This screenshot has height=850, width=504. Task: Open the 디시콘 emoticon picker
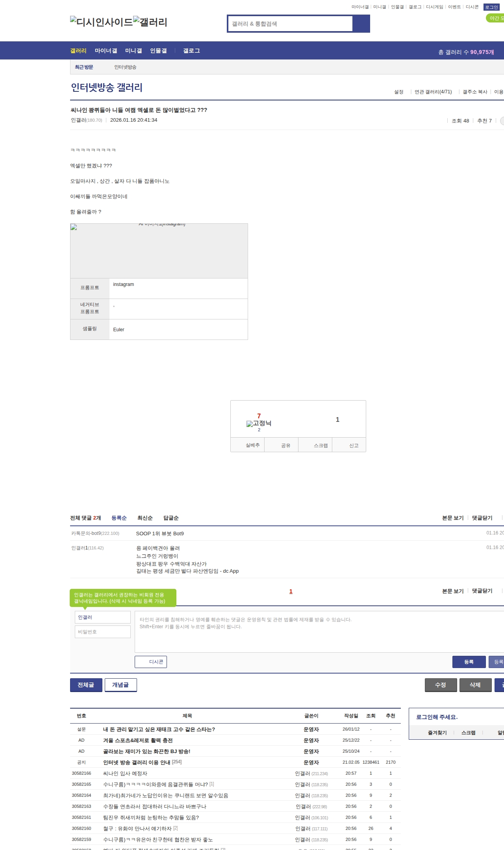pos(151,662)
